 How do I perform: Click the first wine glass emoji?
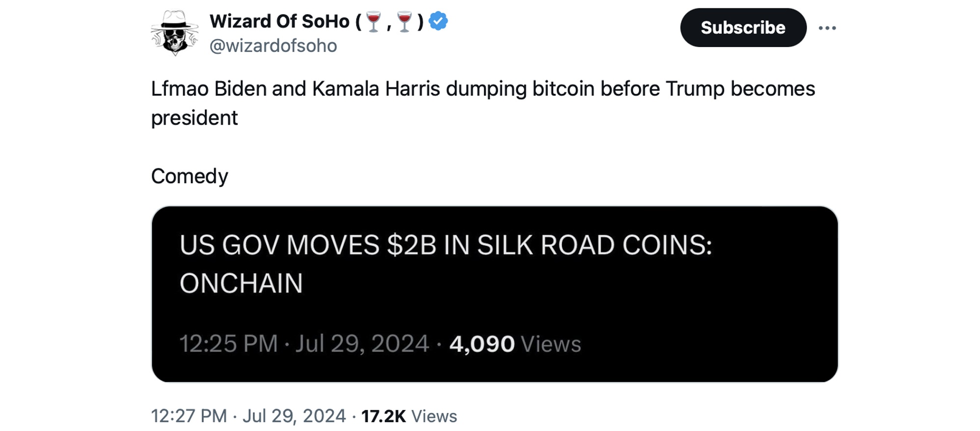(374, 22)
